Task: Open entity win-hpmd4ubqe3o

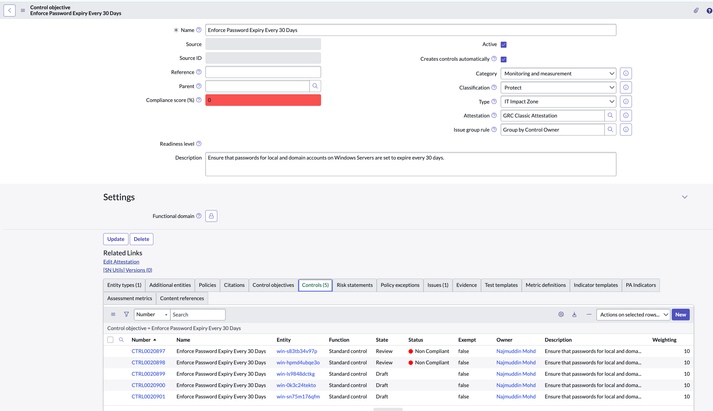Action: pyautogui.click(x=298, y=362)
